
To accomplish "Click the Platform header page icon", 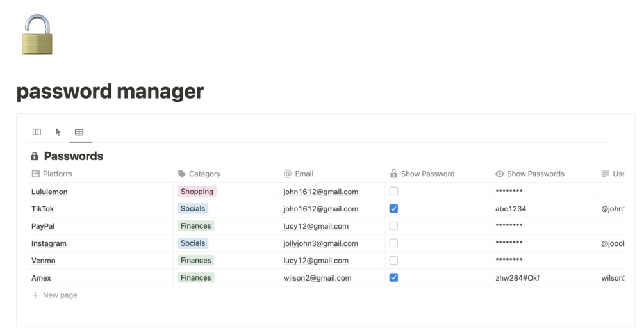I will click(36, 174).
